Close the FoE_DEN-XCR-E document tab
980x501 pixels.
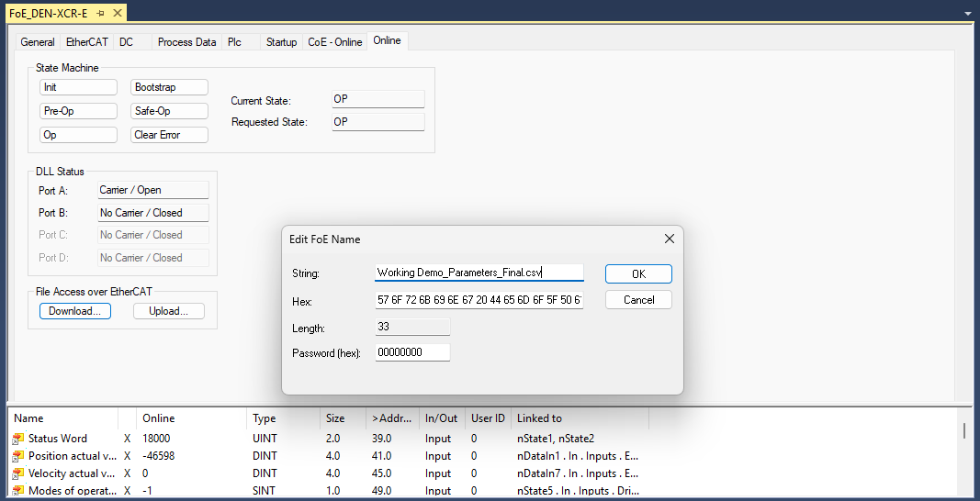pyautogui.click(x=117, y=13)
